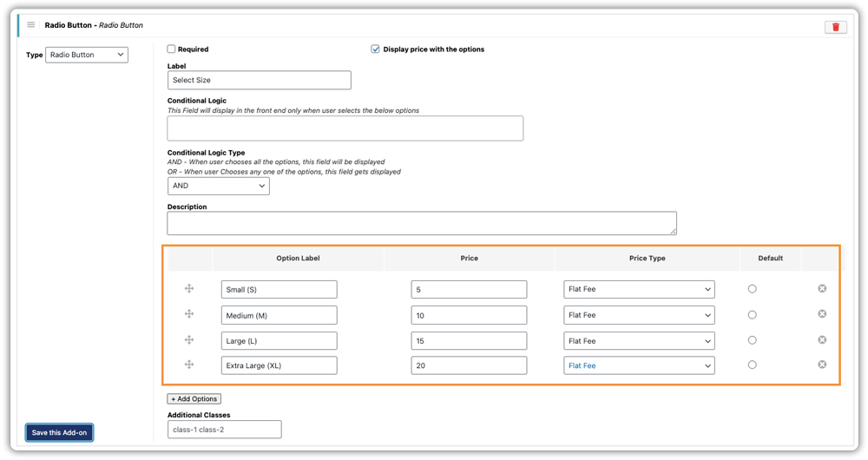868x460 pixels.
Task: Click the Option Label column header
Action: pyautogui.click(x=298, y=258)
